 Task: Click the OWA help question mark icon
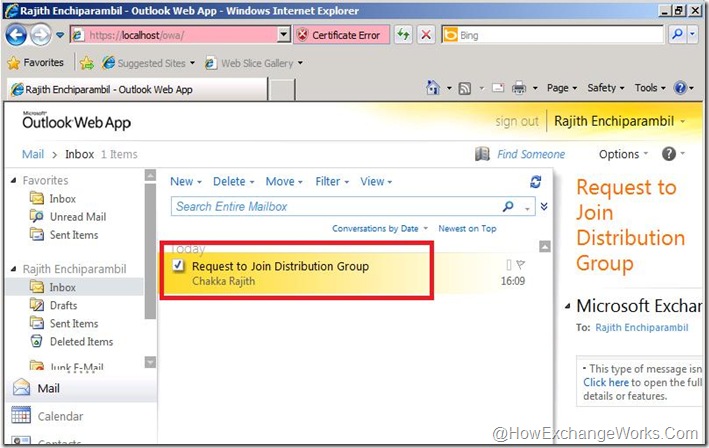click(x=669, y=154)
